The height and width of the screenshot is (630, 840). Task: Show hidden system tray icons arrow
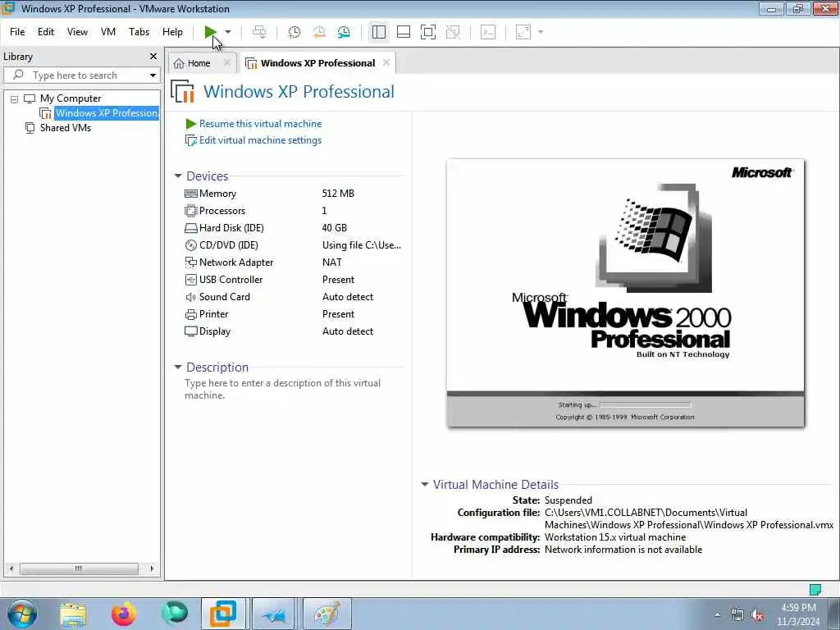717,615
